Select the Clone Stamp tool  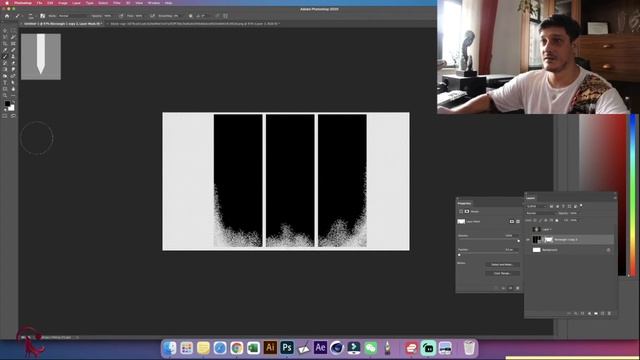tap(13, 57)
